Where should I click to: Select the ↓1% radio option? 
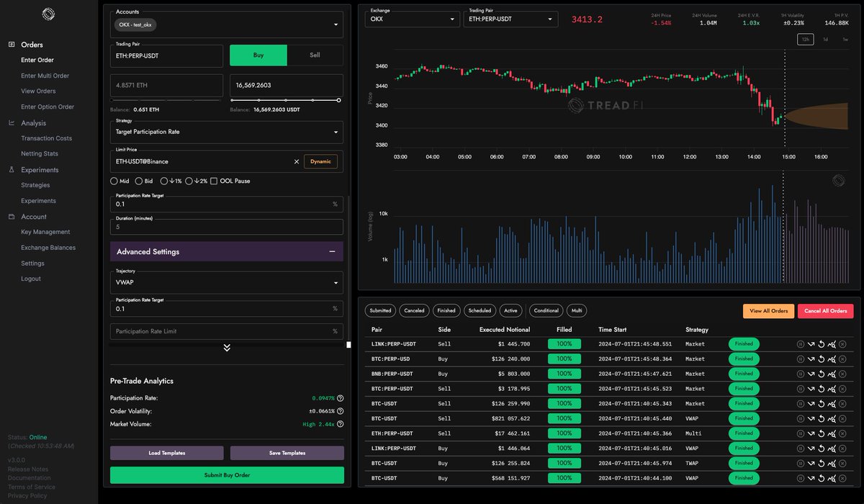(x=164, y=181)
